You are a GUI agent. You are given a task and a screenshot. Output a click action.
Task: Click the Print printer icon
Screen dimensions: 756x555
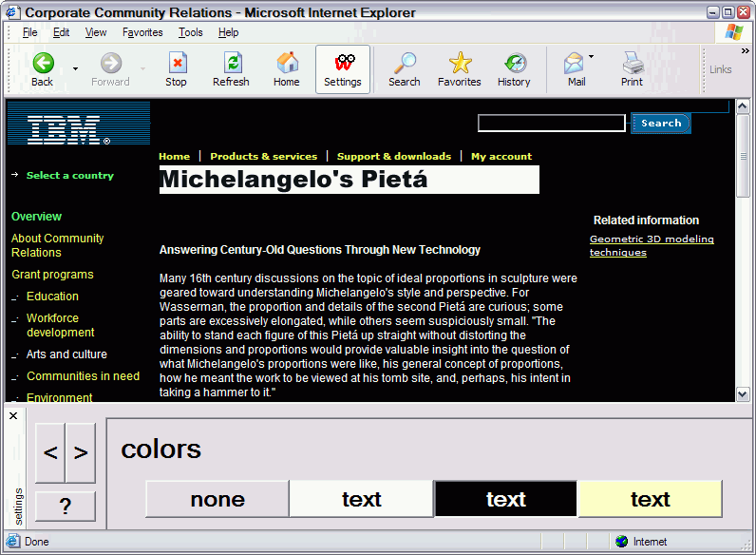click(633, 64)
